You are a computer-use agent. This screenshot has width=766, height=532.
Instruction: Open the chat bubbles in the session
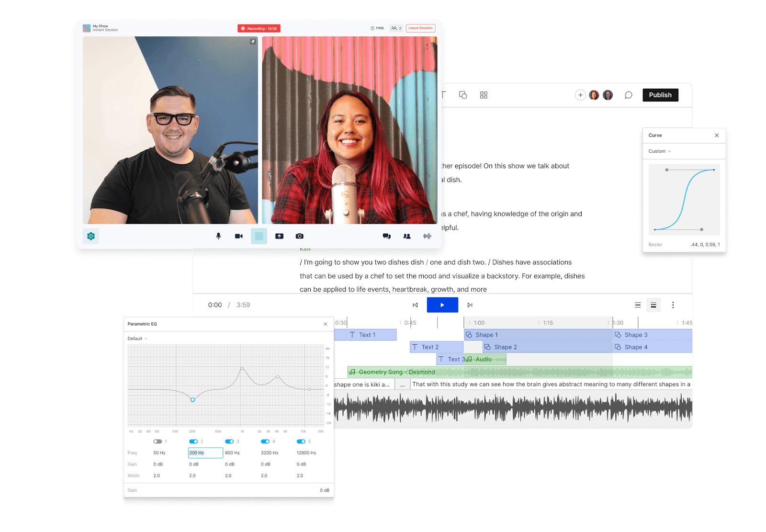click(387, 236)
